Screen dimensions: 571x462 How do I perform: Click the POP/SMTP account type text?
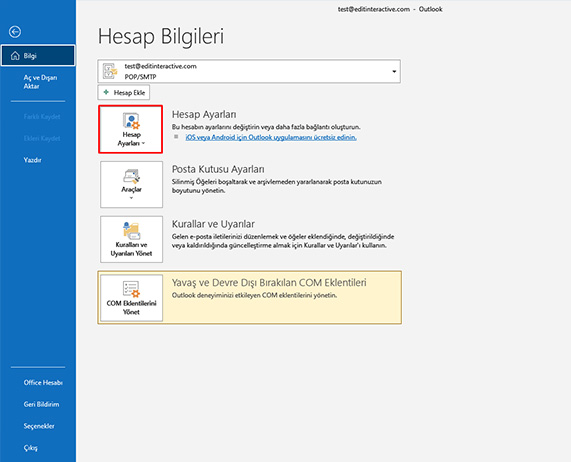pyautogui.click(x=140, y=77)
